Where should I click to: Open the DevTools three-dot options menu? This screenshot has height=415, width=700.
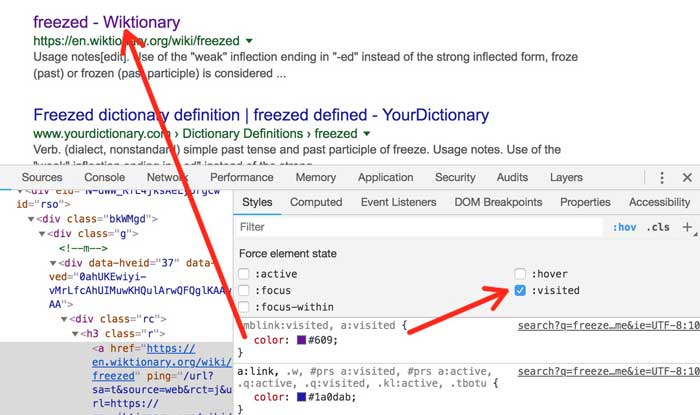[662, 178]
